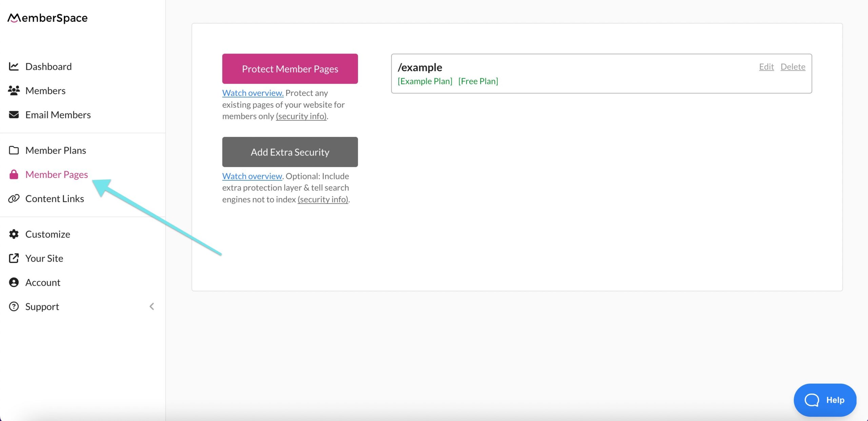Select Member Plans in the sidebar
The image size is (868, 421).
pos(56,150)
